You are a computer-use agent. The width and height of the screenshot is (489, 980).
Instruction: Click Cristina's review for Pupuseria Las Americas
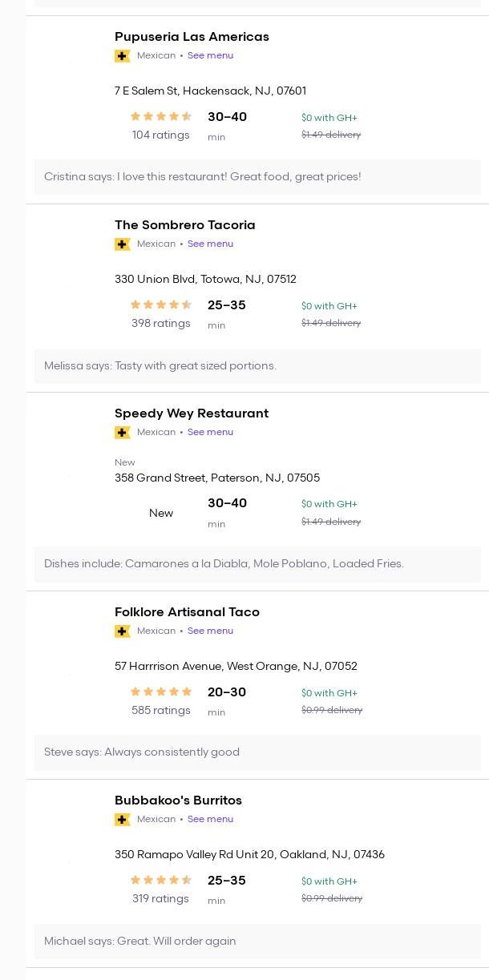[x=202, y=177]
